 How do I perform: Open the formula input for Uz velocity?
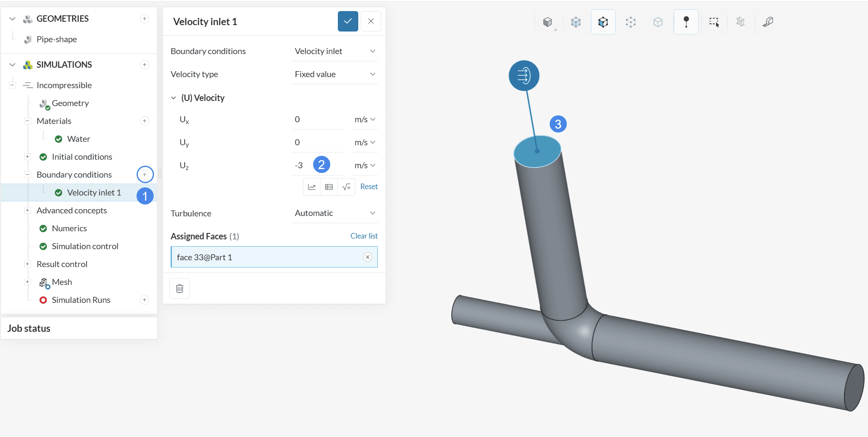coord(346,187)
